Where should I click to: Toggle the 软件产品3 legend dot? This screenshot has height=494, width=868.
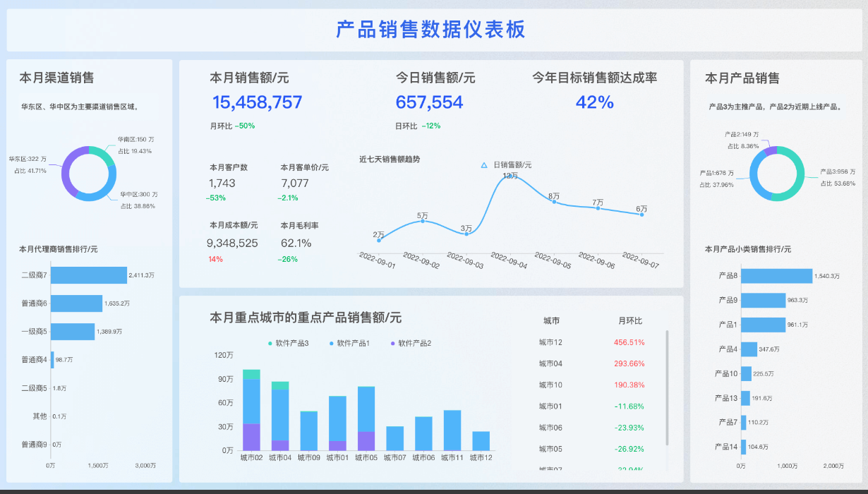point(270,344)
